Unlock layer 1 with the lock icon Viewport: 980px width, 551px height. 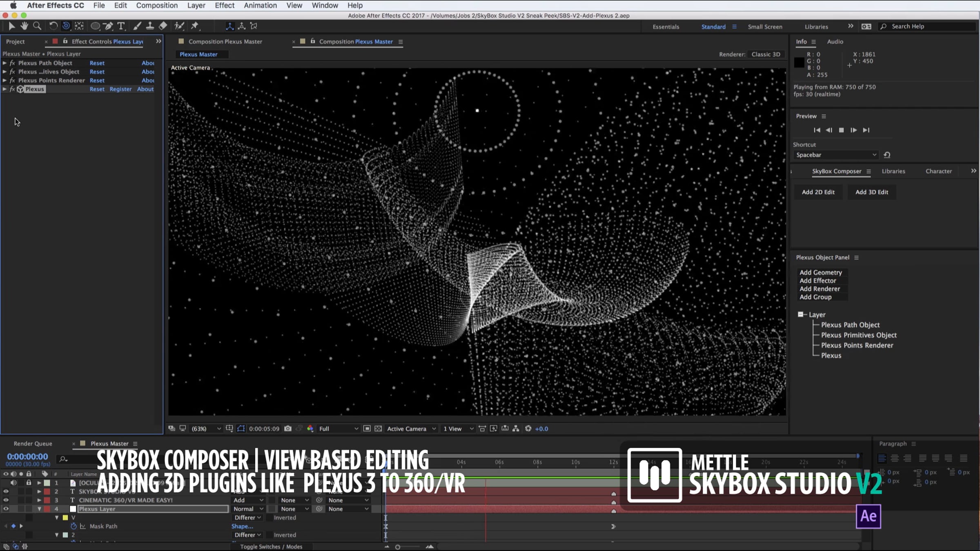click(29, 483)
